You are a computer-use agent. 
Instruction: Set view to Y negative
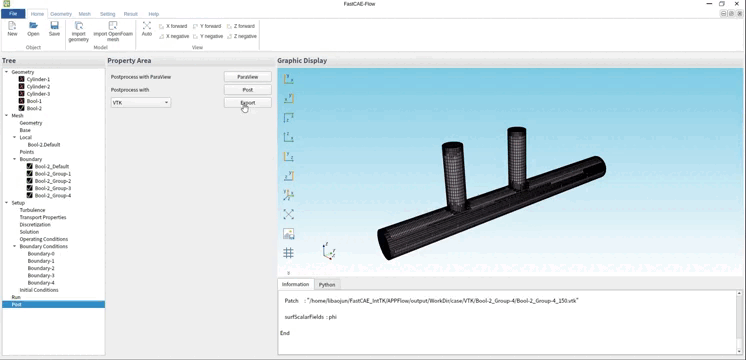click(208, 36)
